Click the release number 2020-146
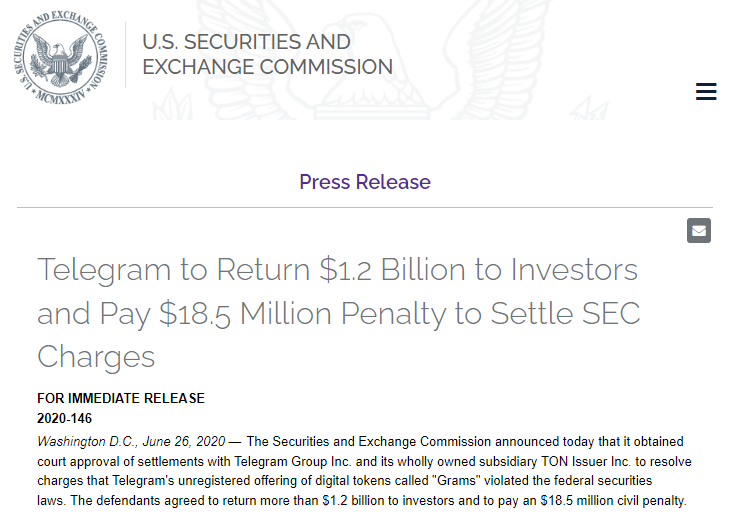 (x=65, y=418)
